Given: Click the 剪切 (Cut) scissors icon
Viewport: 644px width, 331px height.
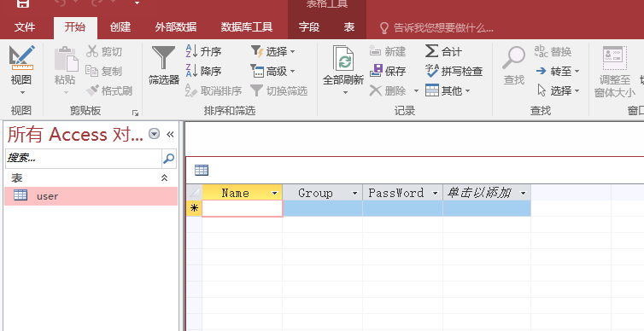Looking at the screenshot, I should click(x=92, y=51).
